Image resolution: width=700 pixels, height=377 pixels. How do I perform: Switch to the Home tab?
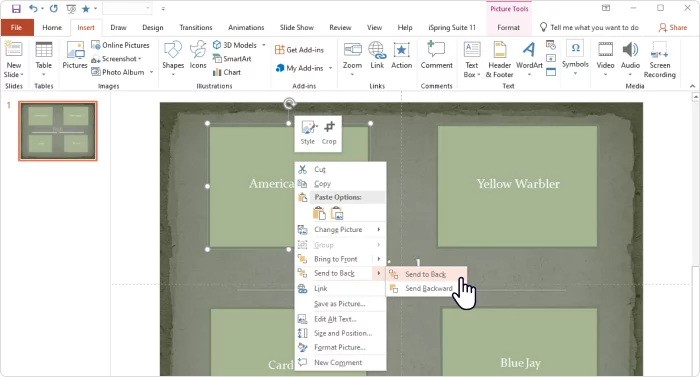tap(52, 27)
